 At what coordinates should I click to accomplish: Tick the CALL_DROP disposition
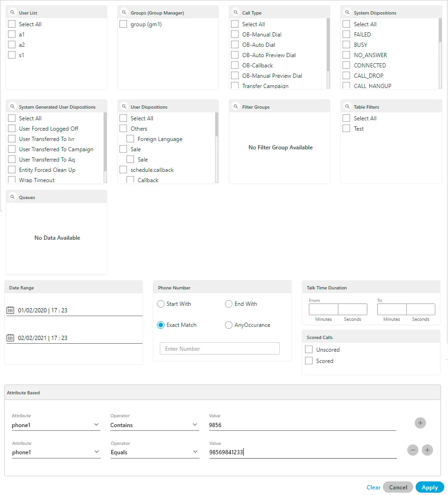click(x=346, y=75)
